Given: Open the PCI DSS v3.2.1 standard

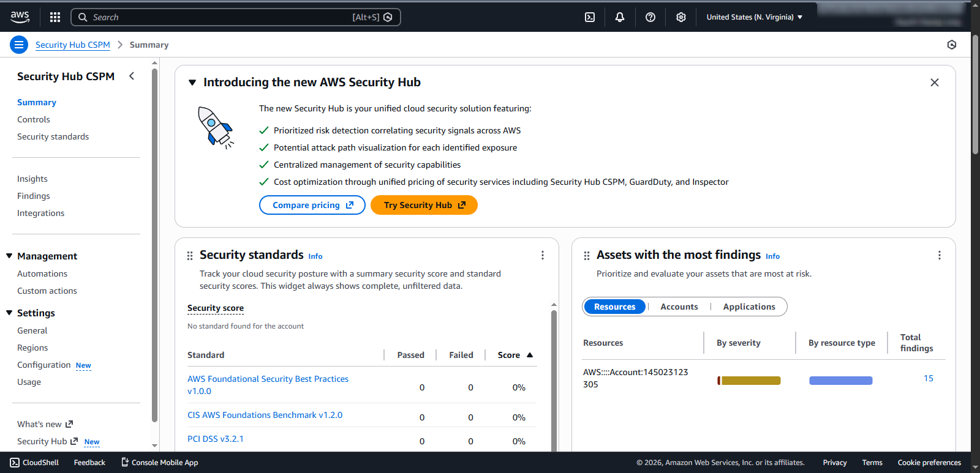Looking at the screenshot, I should 216,439.
